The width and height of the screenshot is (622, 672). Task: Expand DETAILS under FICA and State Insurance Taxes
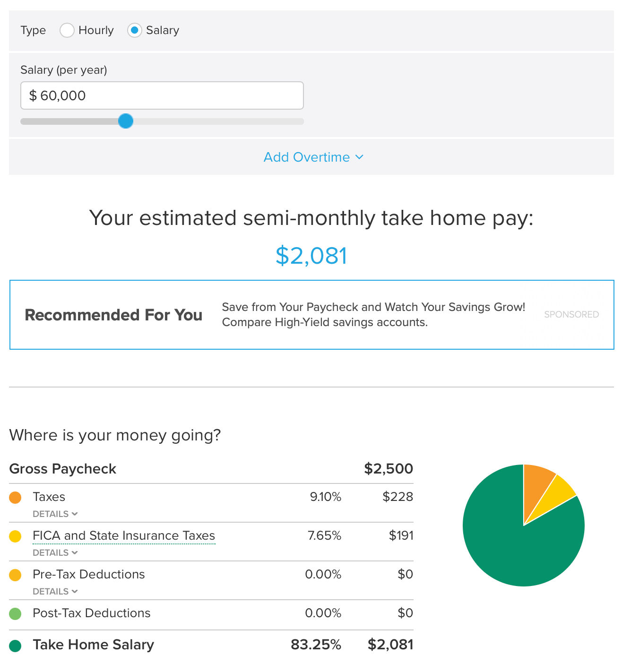pyautogui.click(x=55, y=552)
